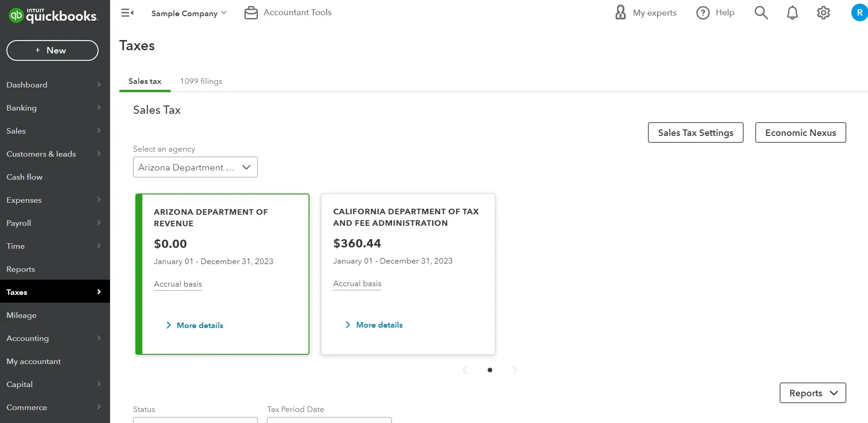868x423 pixels.
Task: Click the + New button
Action: [52, 50]
